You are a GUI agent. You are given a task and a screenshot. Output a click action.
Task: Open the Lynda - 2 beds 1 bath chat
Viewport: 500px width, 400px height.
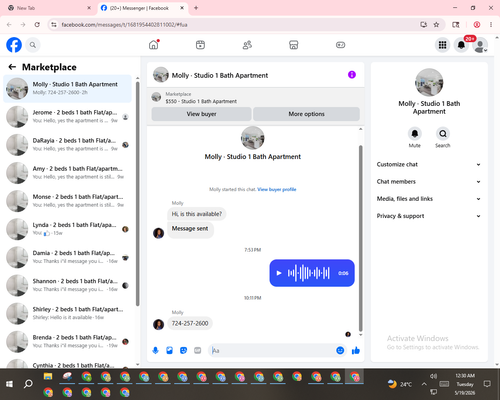click(67, 229)
